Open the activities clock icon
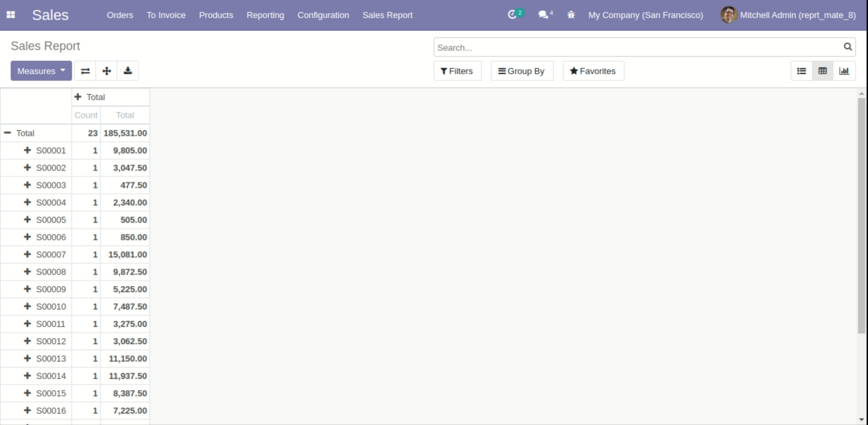The image size is (868, 425). tap(513, 15)
